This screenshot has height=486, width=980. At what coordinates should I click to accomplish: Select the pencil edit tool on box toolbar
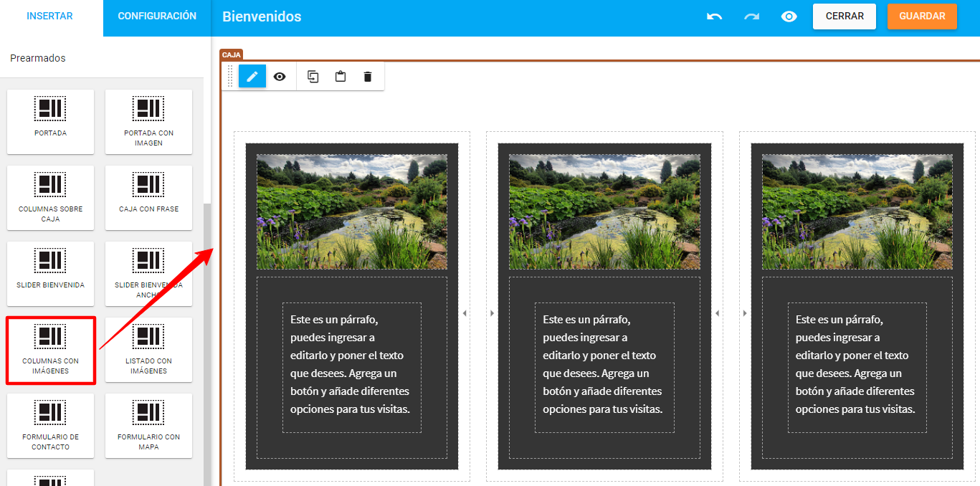click(x=252, y=77)
